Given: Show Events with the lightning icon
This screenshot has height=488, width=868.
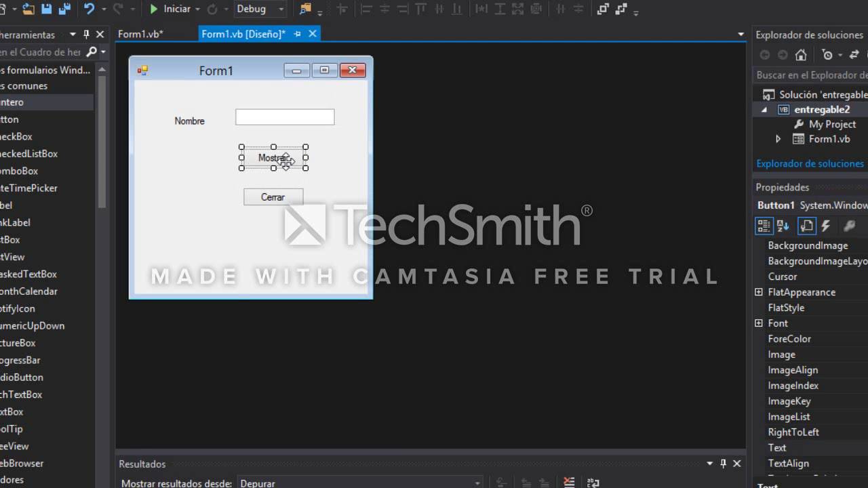Looking at the screenshot, I should coord(826,226).
